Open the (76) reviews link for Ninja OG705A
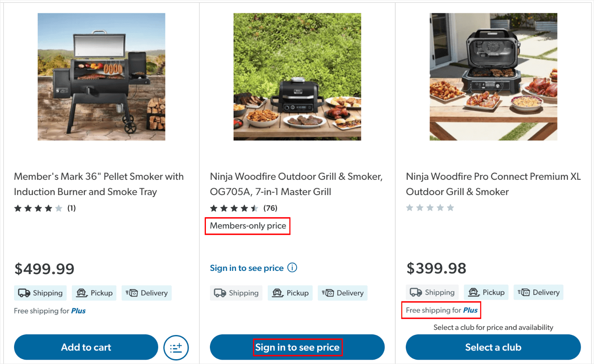Image resolution: width=594 pixels, height=364 pixels. pos(271,208)
